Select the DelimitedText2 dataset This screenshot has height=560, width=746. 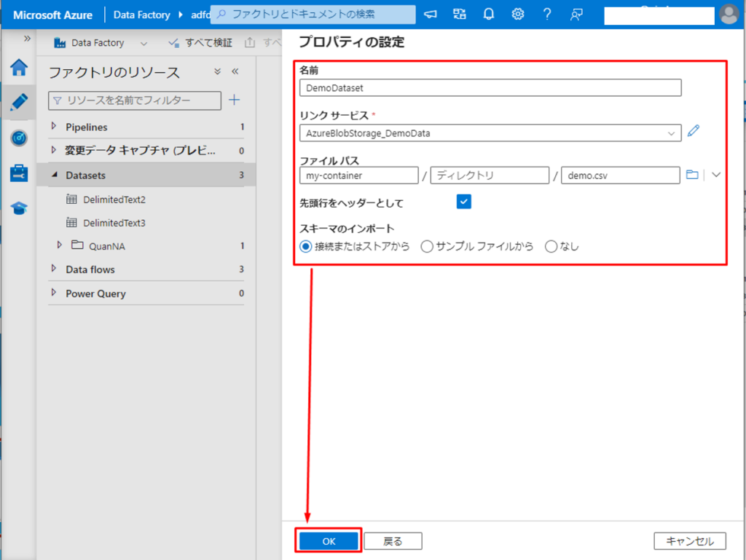114,200
